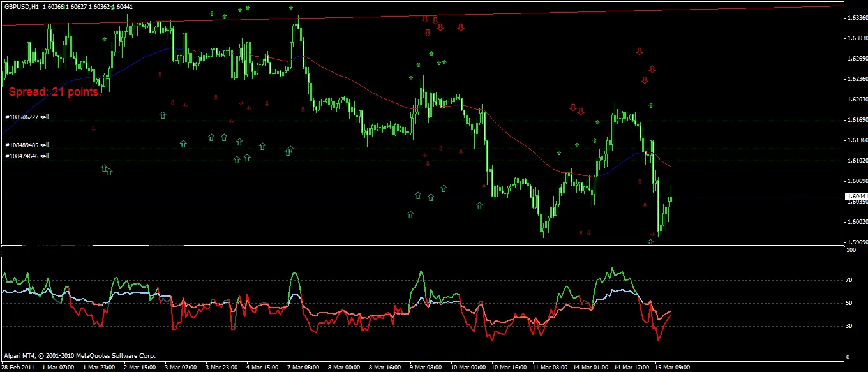Click the 1.62690 price scale label
Viewport: 868px width, 372px height.
click(x=857, y=59)
